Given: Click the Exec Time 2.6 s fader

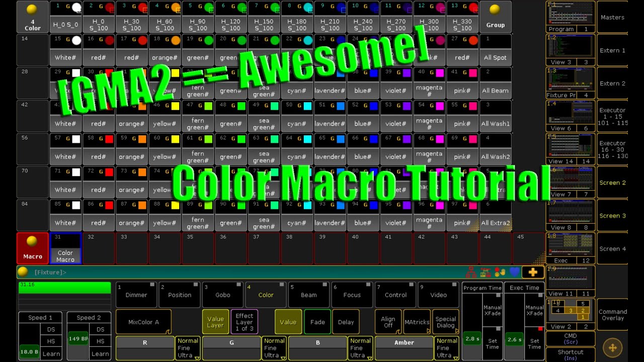Looking at the screenshot, I should tap(514, 327).
